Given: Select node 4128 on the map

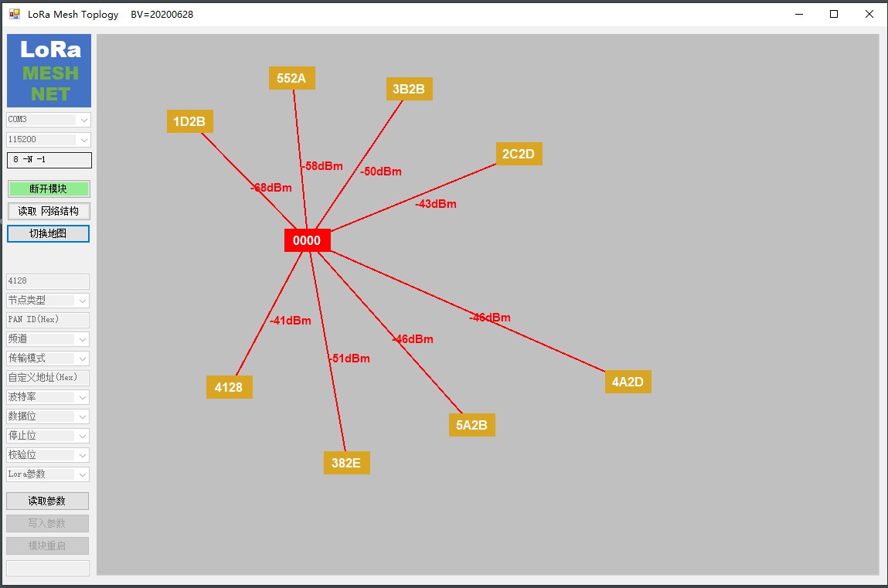Looking at the screenshot, I should pyautogui.click(x=229, y=387).
